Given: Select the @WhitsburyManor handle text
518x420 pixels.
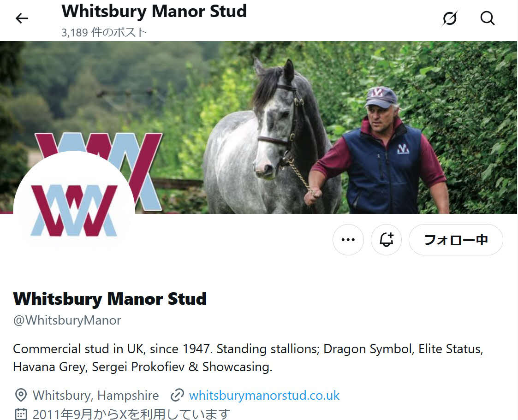Looking at the screenshot, I should tap(67, 320).
